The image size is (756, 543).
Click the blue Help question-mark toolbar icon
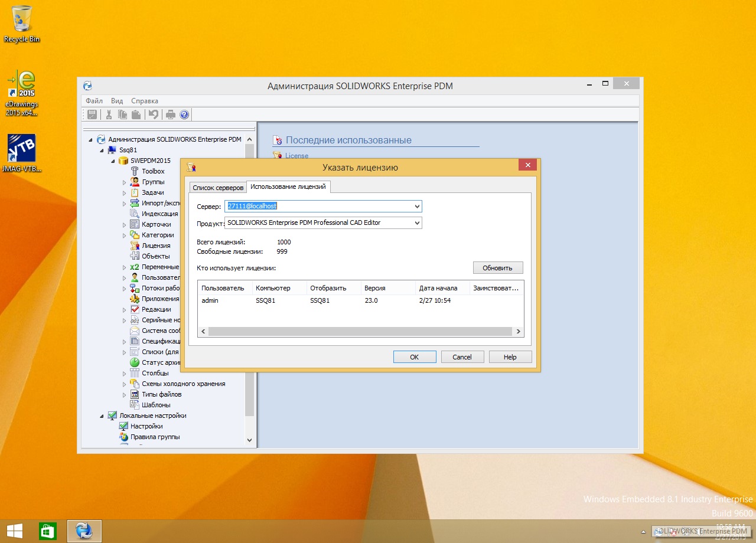click(184, 115)
